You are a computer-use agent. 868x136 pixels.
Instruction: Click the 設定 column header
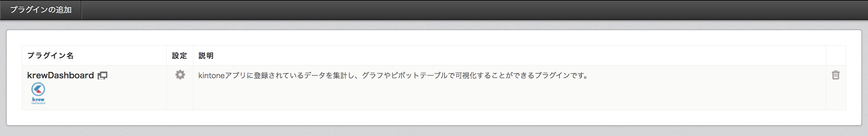180,56
